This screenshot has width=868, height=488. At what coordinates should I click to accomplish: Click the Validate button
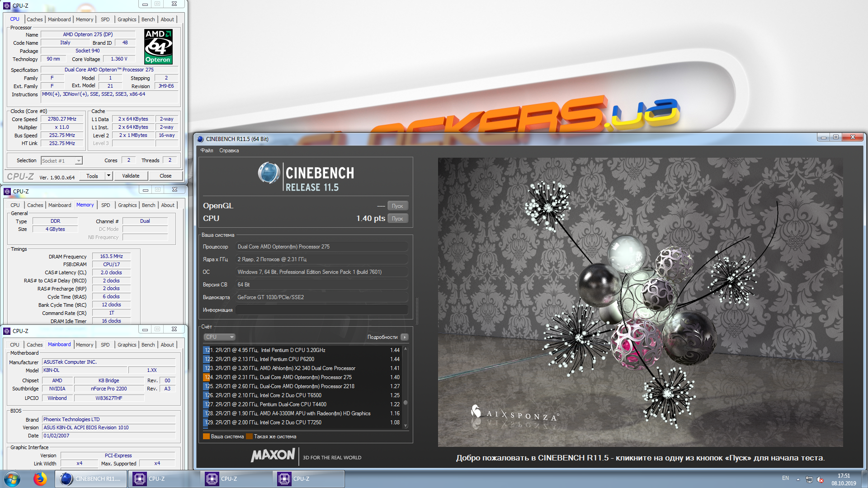131,176
